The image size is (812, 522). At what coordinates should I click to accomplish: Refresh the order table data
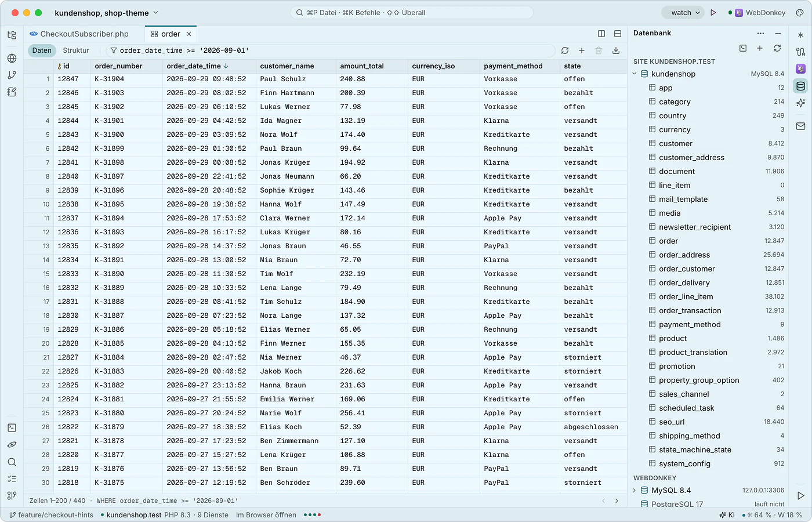pos(565,50)
